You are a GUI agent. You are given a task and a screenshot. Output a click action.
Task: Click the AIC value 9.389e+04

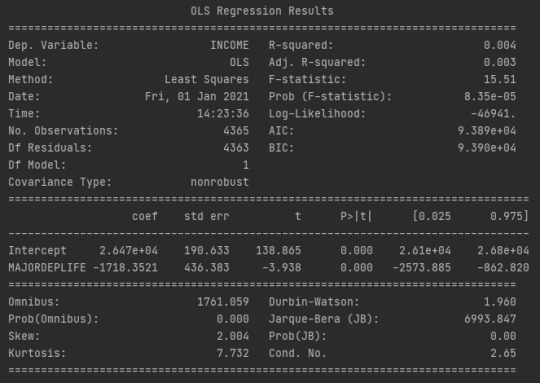tap(487, 131)
